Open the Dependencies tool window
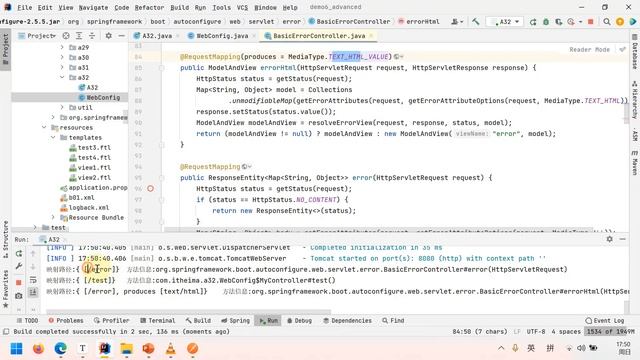640x360 pixels. click(x=347, y=321)
